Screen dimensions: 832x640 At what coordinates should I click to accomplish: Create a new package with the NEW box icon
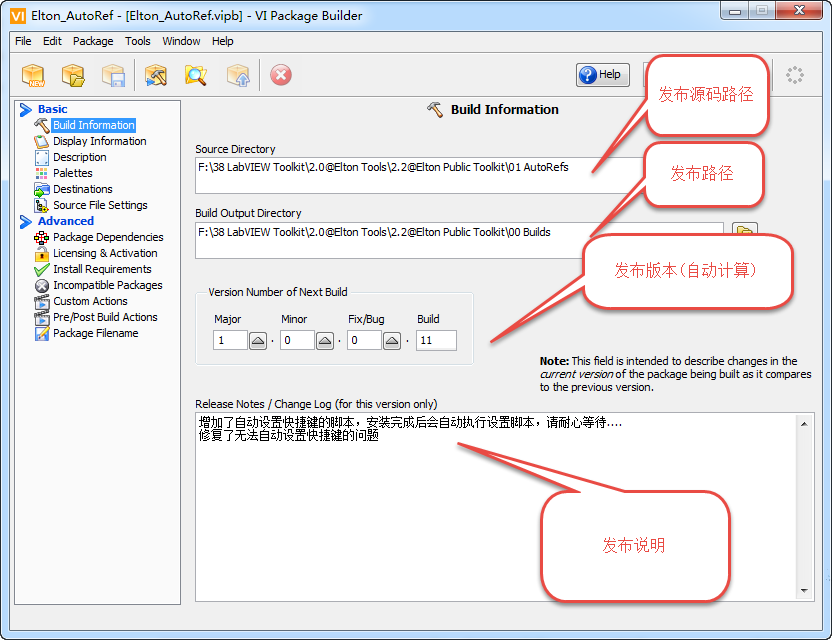(x=33, y=75)
